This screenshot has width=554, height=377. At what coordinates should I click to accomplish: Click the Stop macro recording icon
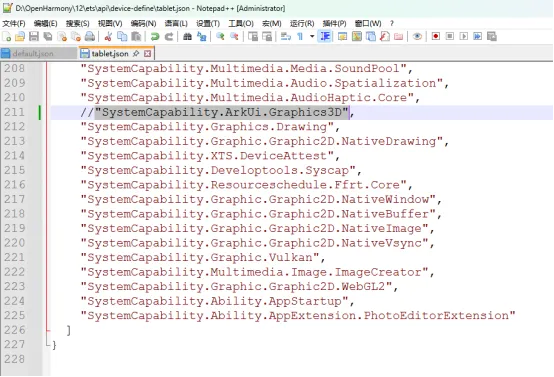click(450, 36)
